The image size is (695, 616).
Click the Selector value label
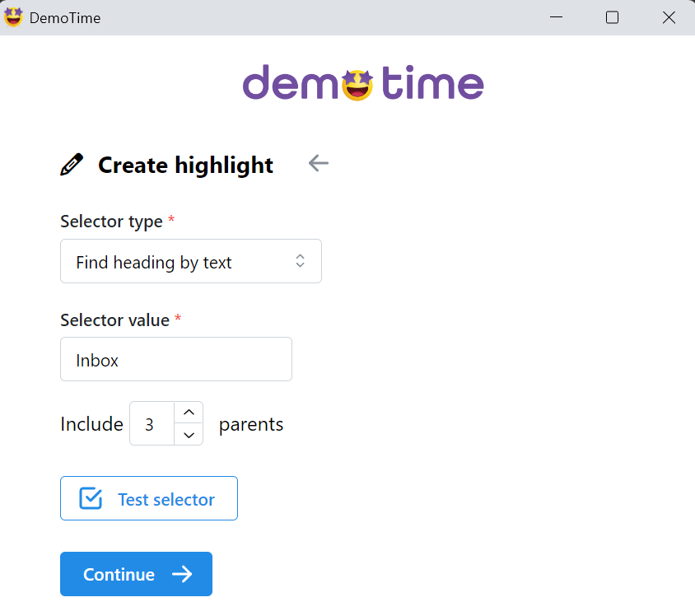[114, 320]
